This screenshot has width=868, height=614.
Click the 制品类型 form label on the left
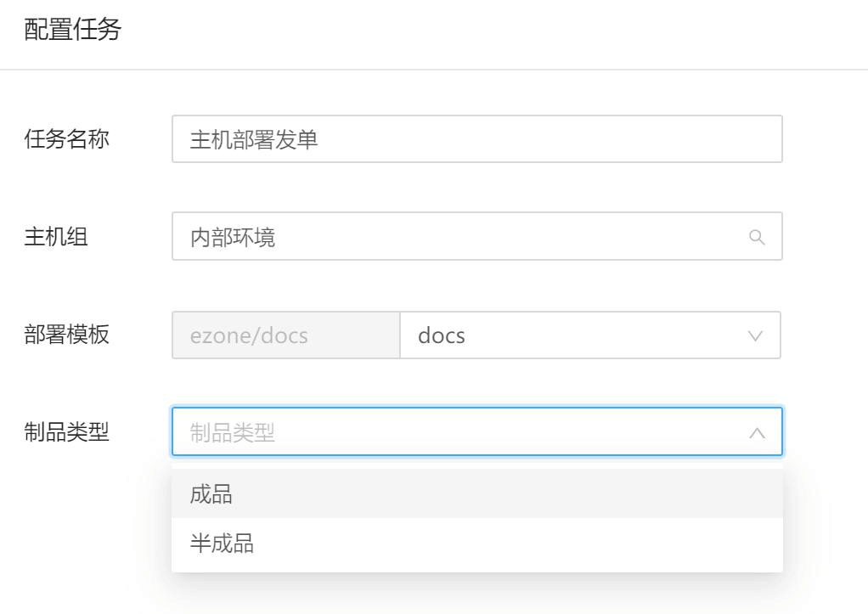pyautogui.click(x=66, y=432)
